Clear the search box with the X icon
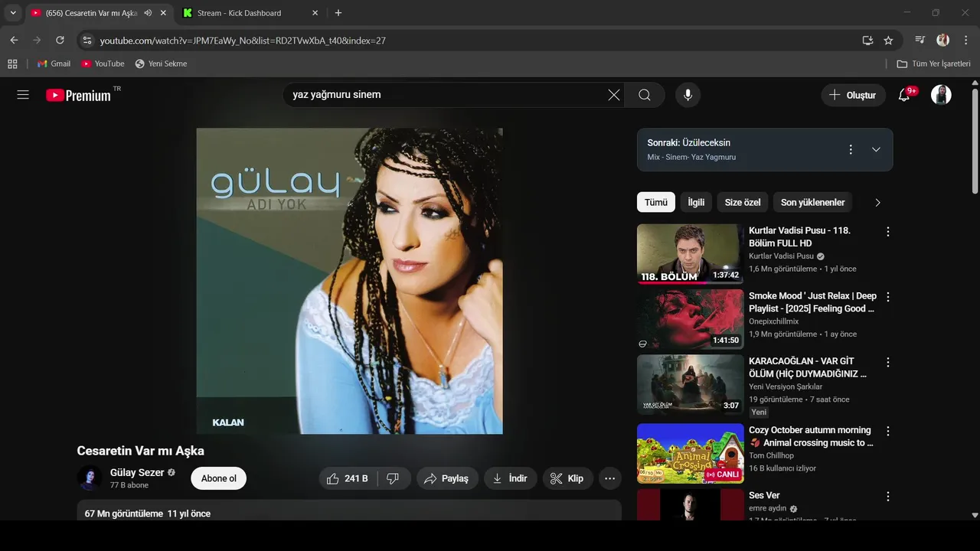Image resolution: width=980 pixels, height=551 pixels. point(614,95)
